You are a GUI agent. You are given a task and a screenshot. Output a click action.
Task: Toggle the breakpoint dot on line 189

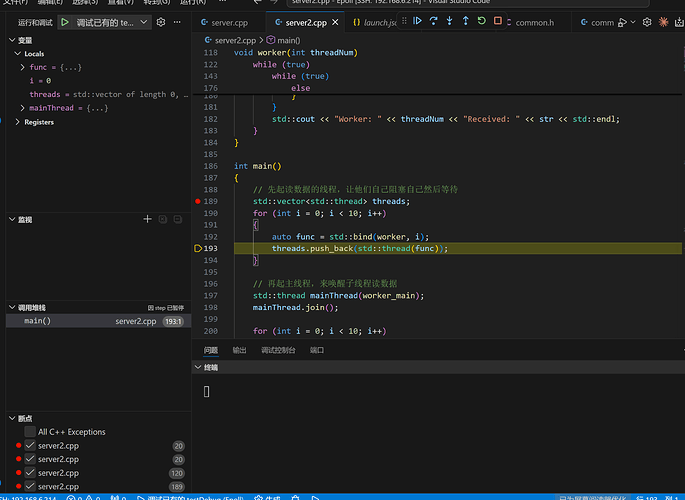pos(197,201)
